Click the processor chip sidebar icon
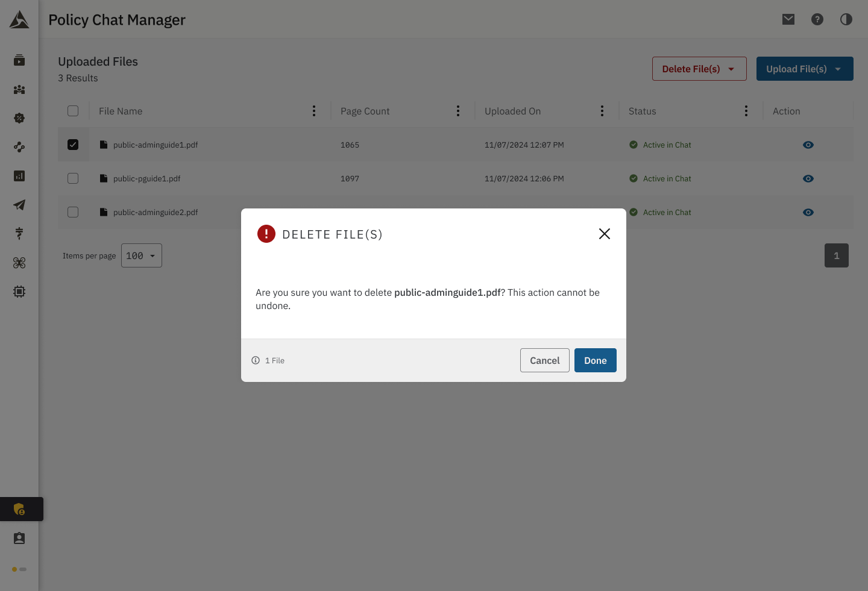This screenshot has width=868, height=591. [x=19, y=292]
